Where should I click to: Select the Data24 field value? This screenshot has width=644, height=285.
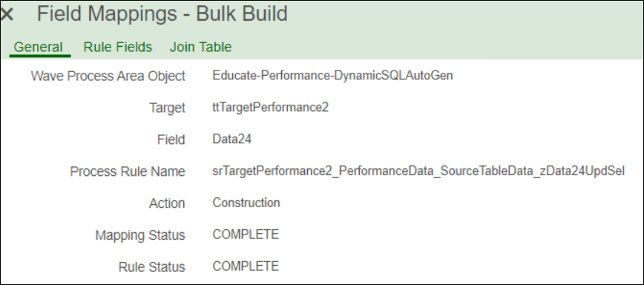[x=231, y=140]
